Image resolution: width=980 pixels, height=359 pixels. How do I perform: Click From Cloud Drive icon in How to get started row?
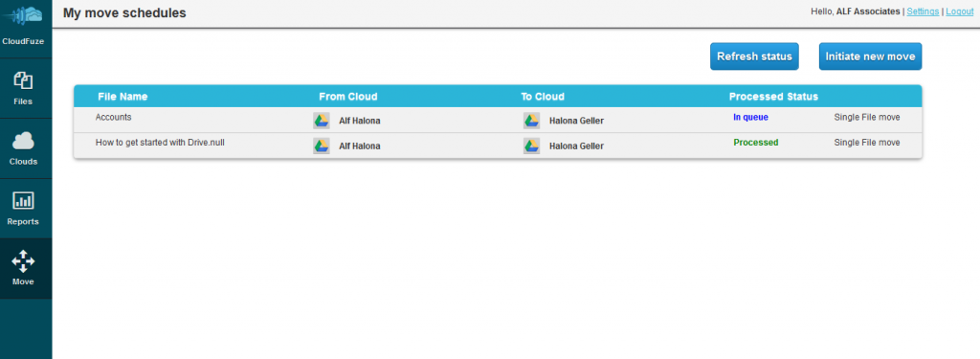pyautogui.click(x=322, y=146)
